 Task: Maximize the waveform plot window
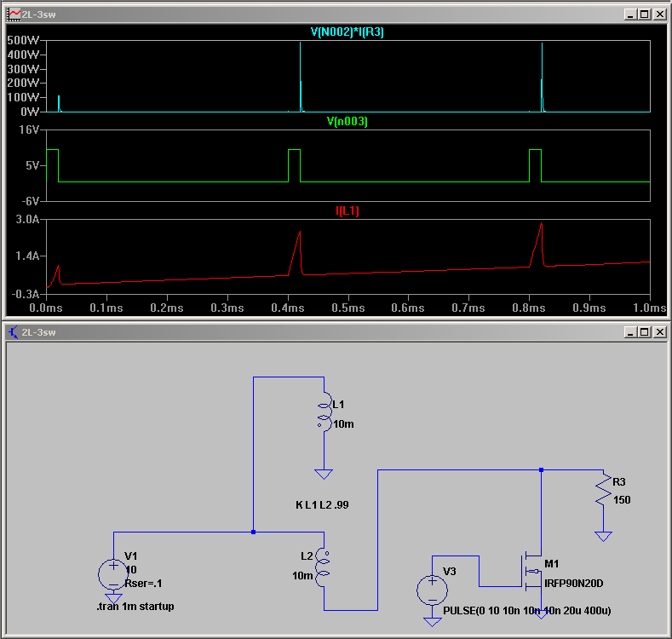(644, 14)
